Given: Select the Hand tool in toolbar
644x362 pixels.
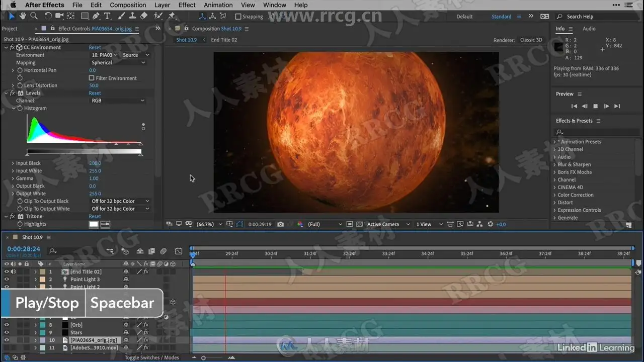Looking at the screenshot, I should 23,16.
